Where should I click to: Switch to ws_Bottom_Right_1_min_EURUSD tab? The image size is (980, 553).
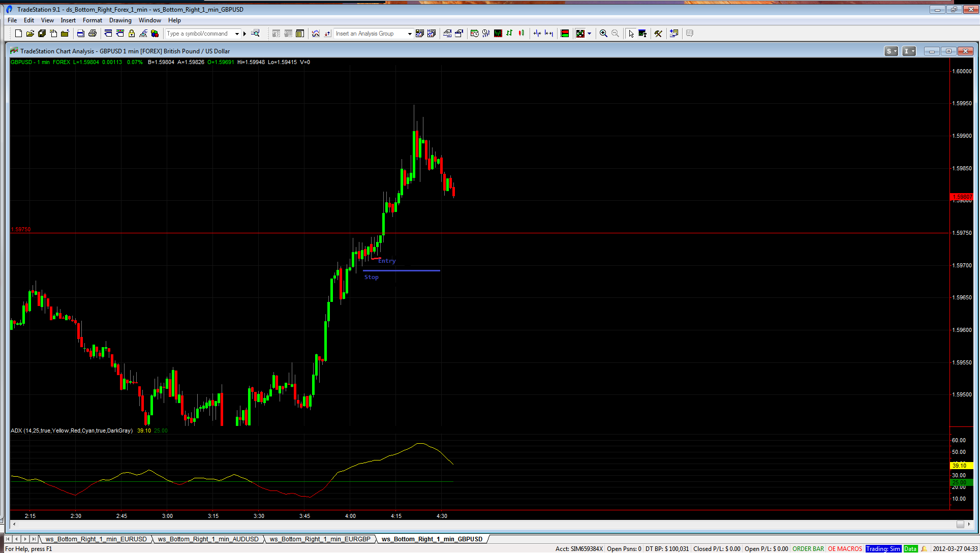point(96,539)
